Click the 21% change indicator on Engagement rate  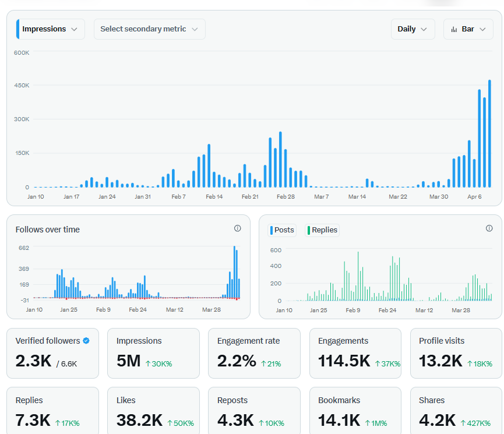click(271, 364)
